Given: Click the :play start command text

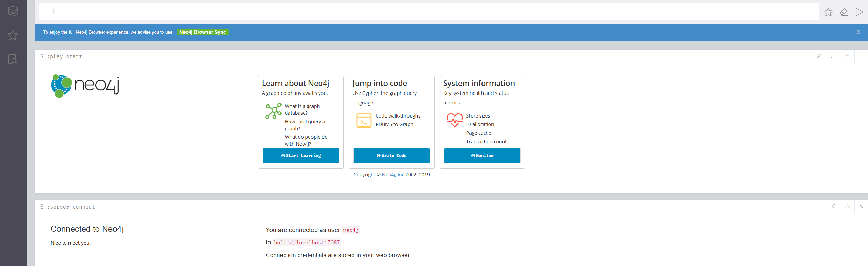Looking at the screenshot, I should (x=64, y=56).
